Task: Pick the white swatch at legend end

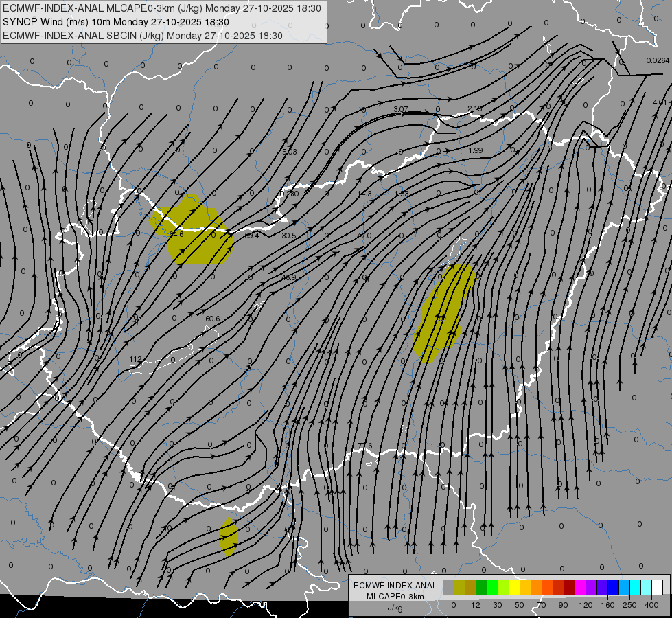Action: pyautogui.click(x=658, y=587)
